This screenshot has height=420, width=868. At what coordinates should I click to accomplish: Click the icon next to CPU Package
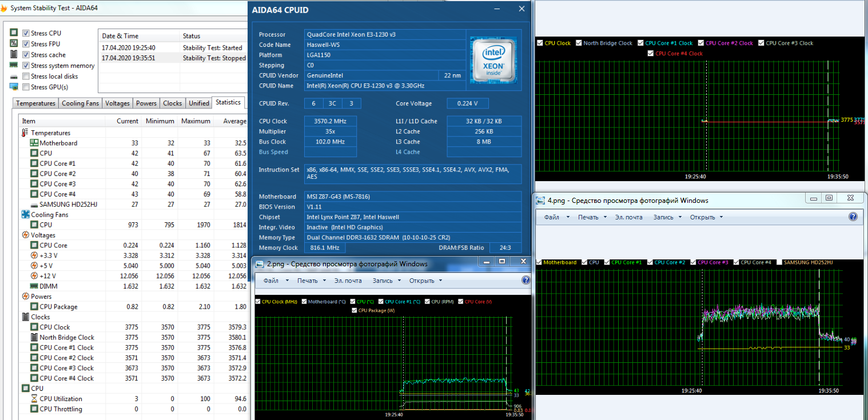[x=34, y=307]
